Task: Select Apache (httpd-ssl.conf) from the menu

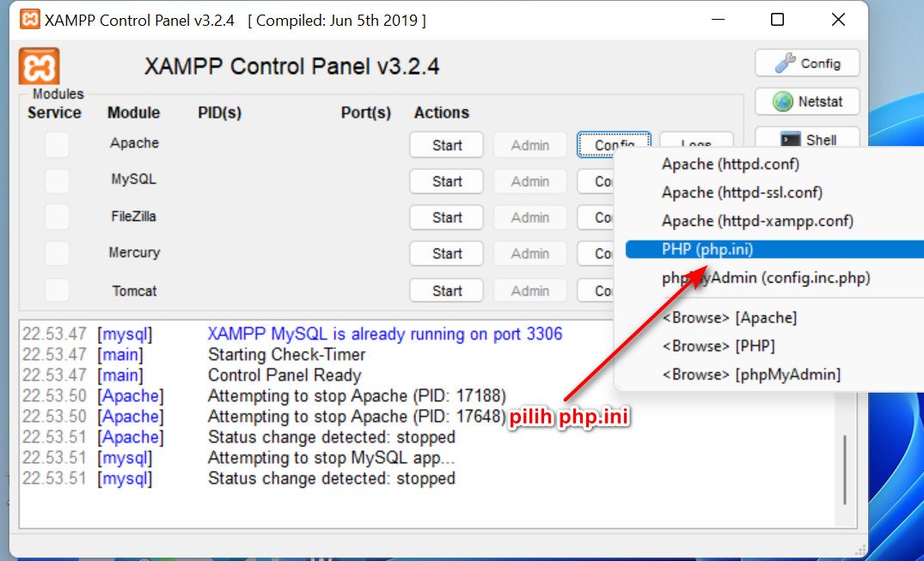Action: [x=742, y=192]
